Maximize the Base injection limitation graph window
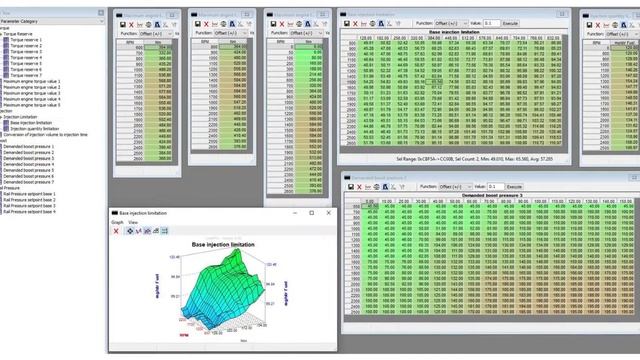This screenshot has width=640, height=360. [311, 213]
